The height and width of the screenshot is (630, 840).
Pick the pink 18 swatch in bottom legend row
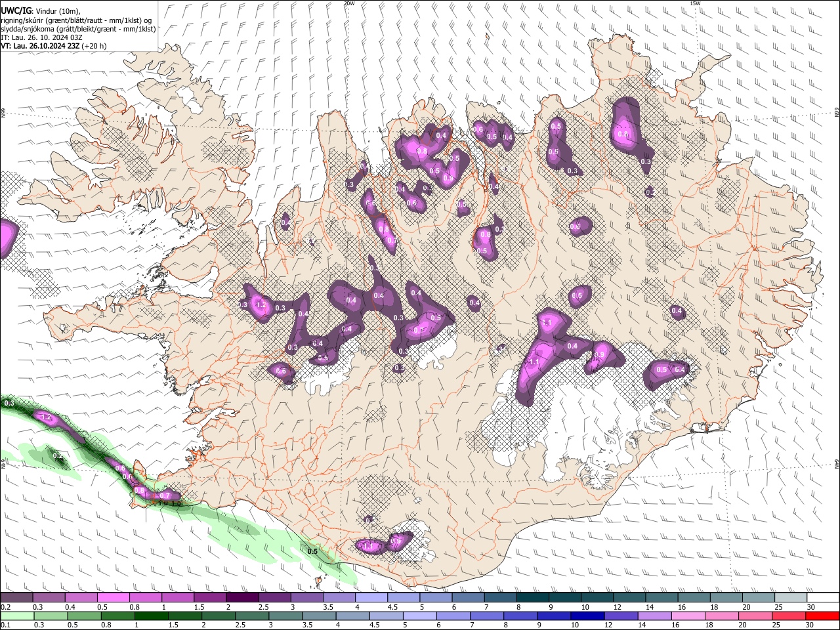tap(721, 616)
